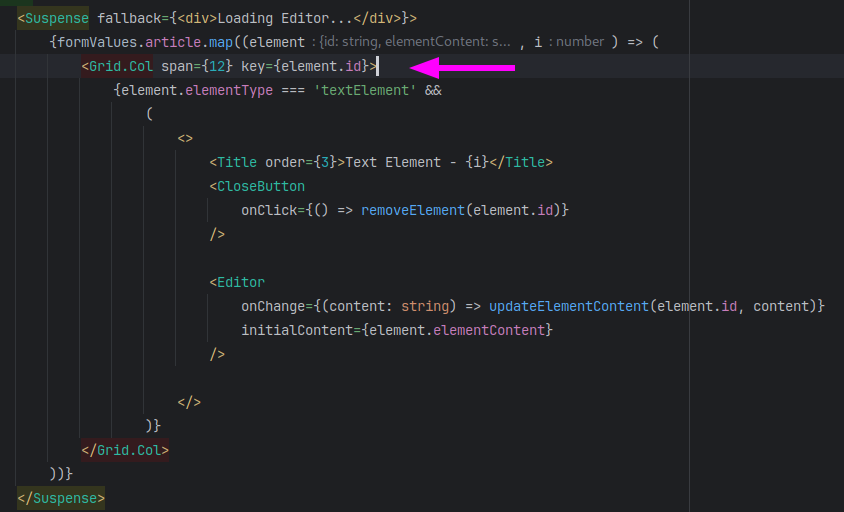Click the ': number' inlay type hint
Viewport: 844px width, 512px height.
coord(576,42)
